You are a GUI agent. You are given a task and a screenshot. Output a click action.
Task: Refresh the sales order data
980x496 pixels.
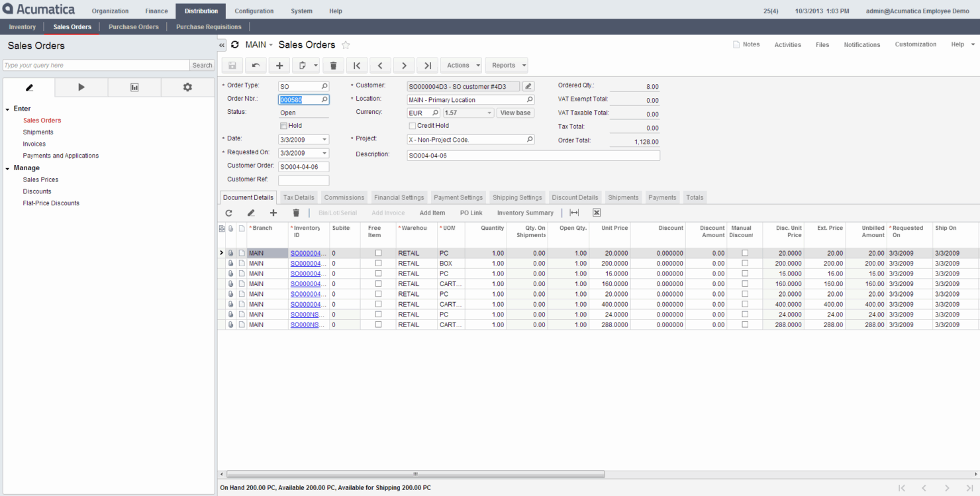pyautogui.click(x=235, y=44)
